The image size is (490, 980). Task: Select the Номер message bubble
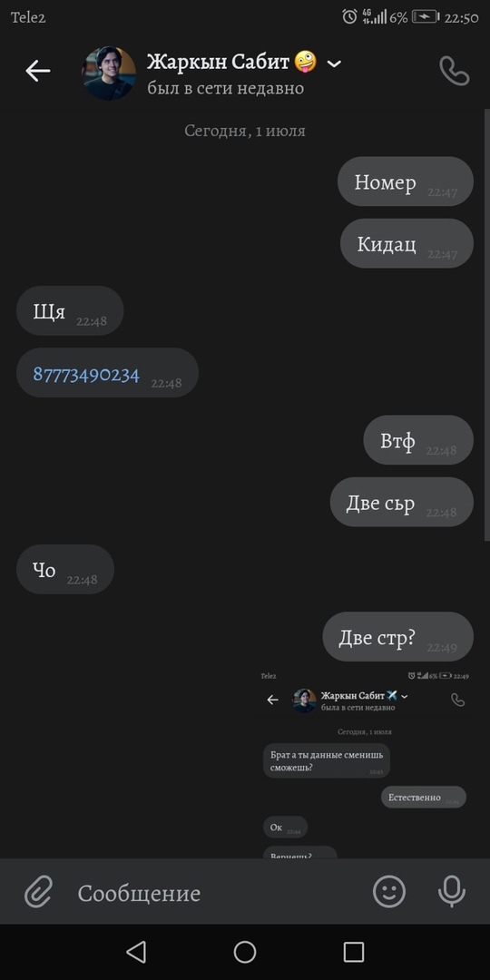[406, 181]
